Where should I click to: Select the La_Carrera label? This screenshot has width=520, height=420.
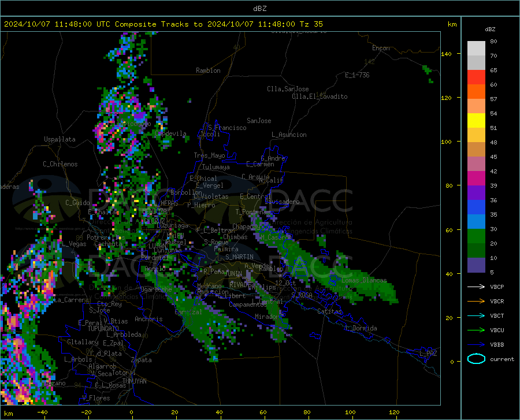point(71,300)
